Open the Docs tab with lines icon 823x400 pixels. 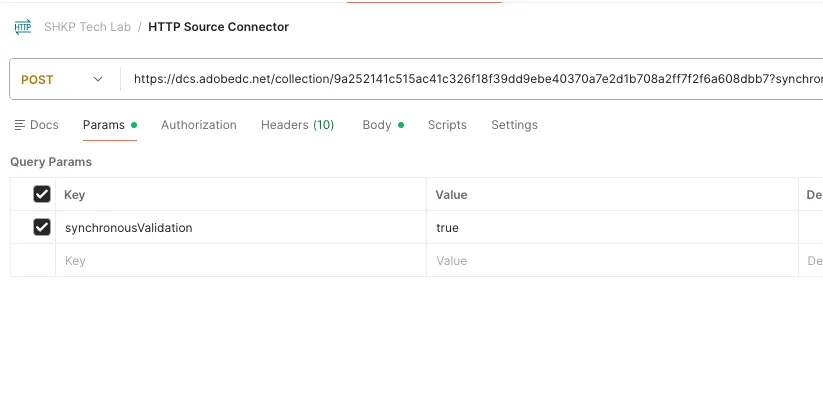tap(36, 125)
